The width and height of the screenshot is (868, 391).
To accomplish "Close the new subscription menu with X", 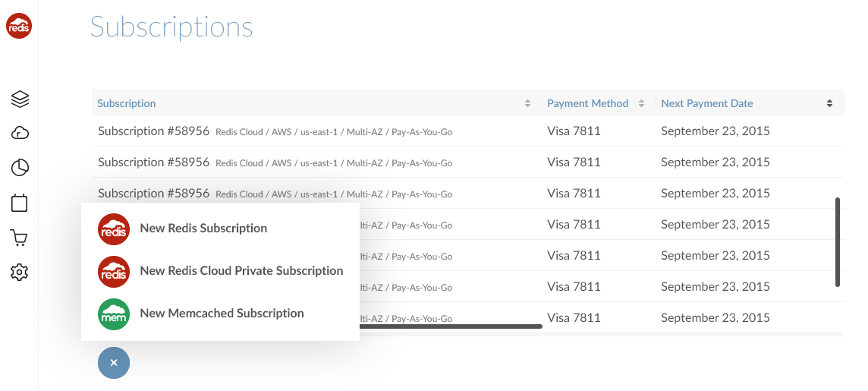I will tap(114, 363).
